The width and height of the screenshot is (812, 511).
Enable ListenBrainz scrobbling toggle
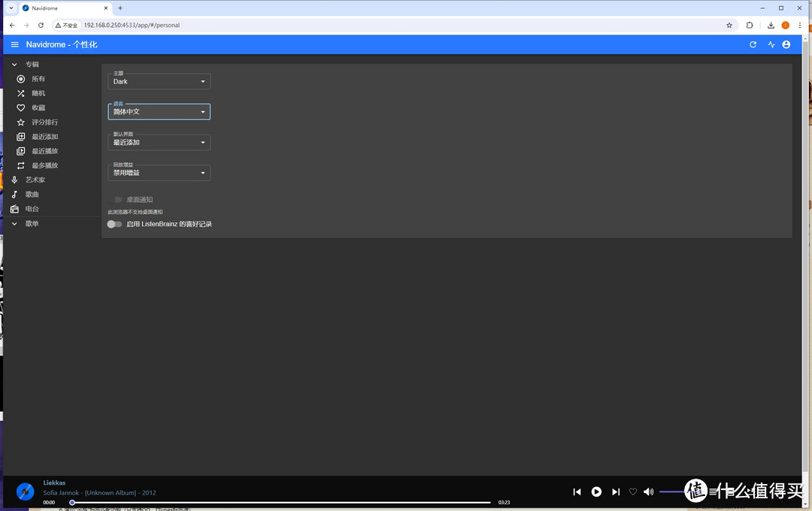point(114,224)
